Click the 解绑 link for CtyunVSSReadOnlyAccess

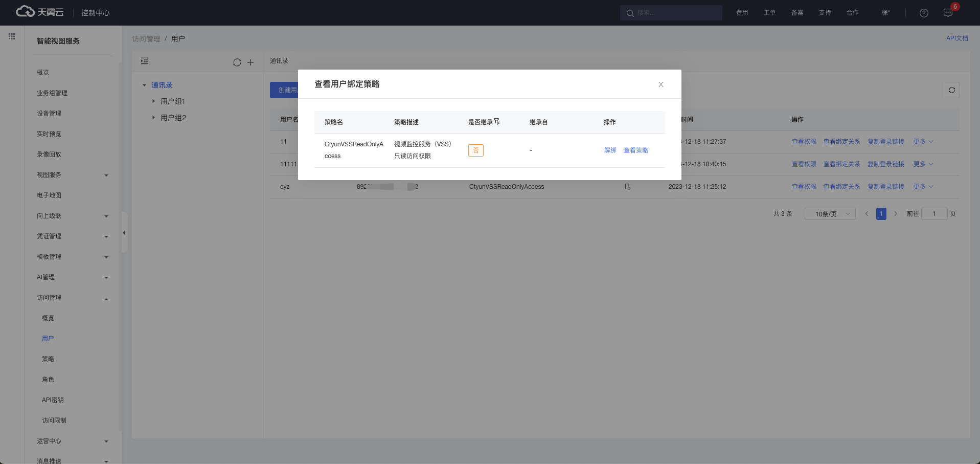tap(610, 150)
